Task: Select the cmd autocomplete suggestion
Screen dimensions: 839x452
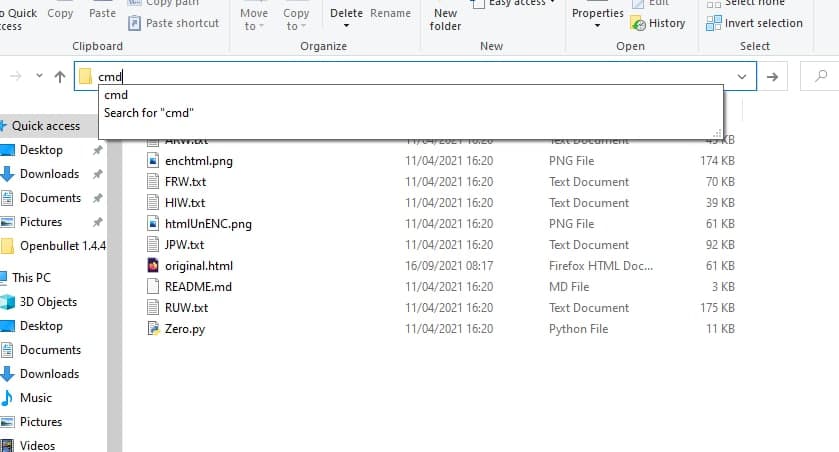Action: [x=116, y=95]
